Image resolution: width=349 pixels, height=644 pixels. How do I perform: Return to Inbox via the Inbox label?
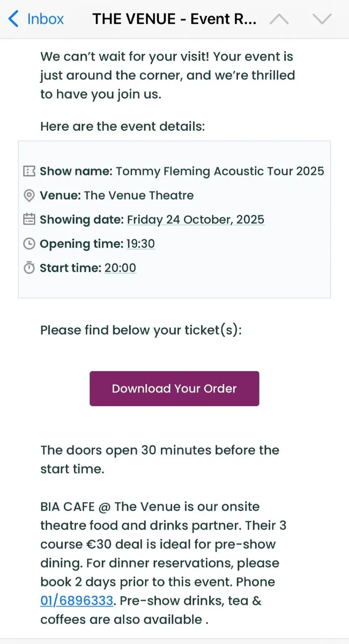click(x=46, y=19)
